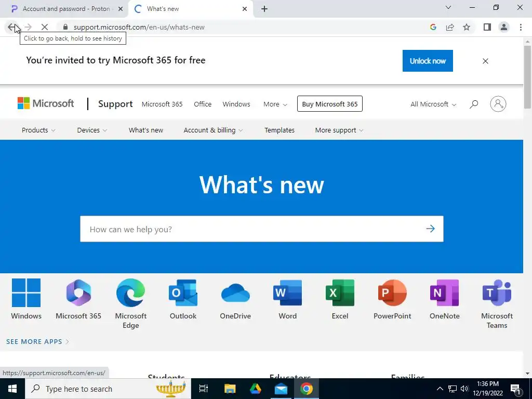This screenshot has height=399, width=532.
Task: Open the Excel app icon
Action: 340,293
